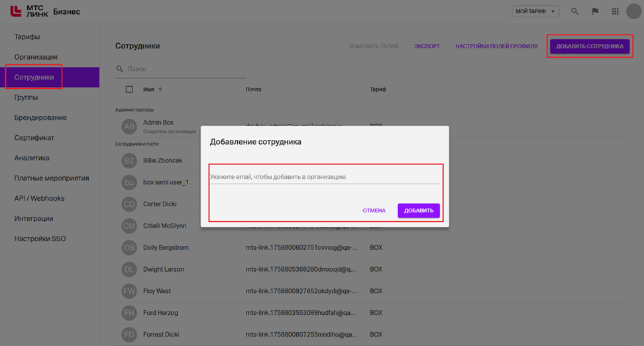Open the Группы section in sidebar
The height and width of the screenshot is (346, 644).
pyautogui.click(x=27, y=97)
